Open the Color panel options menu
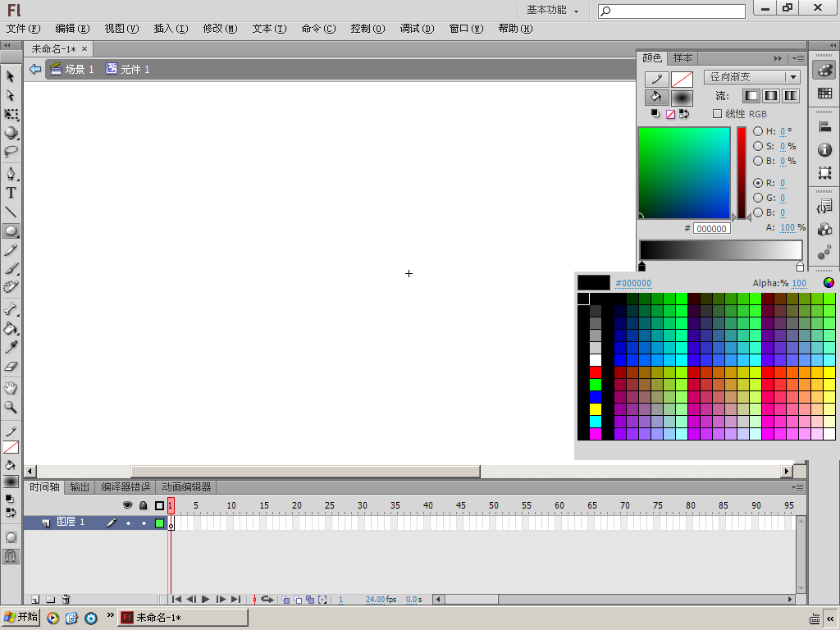This screenshot has height=630, width=840. coord(797,58)
